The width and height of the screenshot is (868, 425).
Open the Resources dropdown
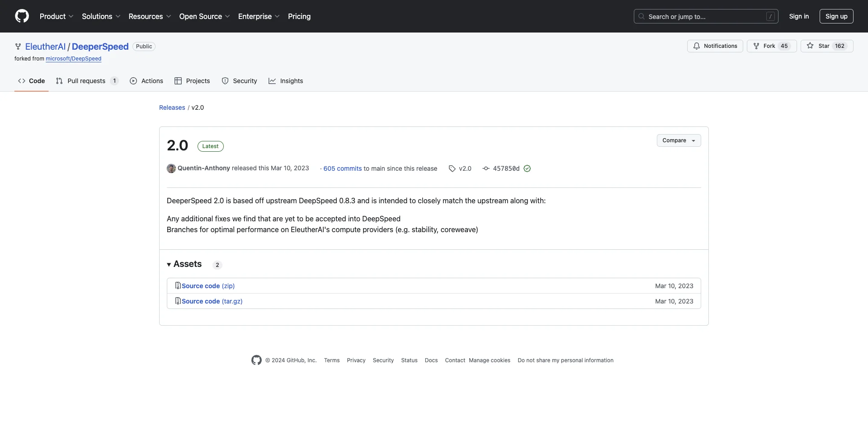pos(150,16)
